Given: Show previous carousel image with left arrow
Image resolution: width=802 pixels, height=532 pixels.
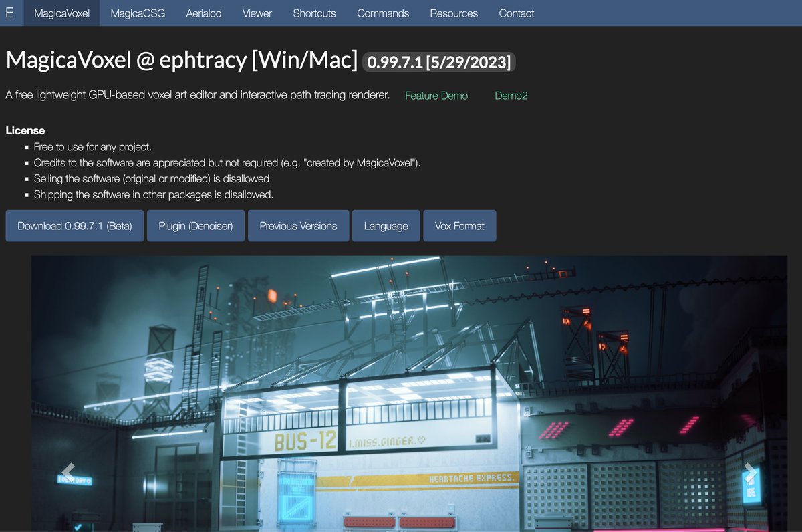Looking at the screenshot, I should (68, 471).
